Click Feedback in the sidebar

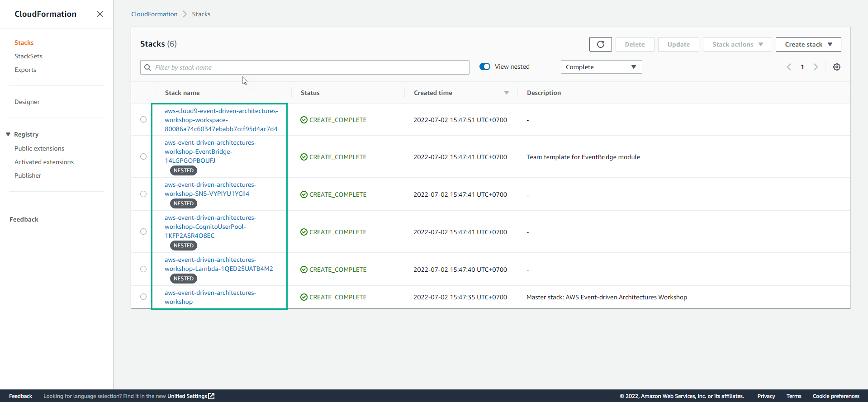pyautogui.click(x=24, y=219)
